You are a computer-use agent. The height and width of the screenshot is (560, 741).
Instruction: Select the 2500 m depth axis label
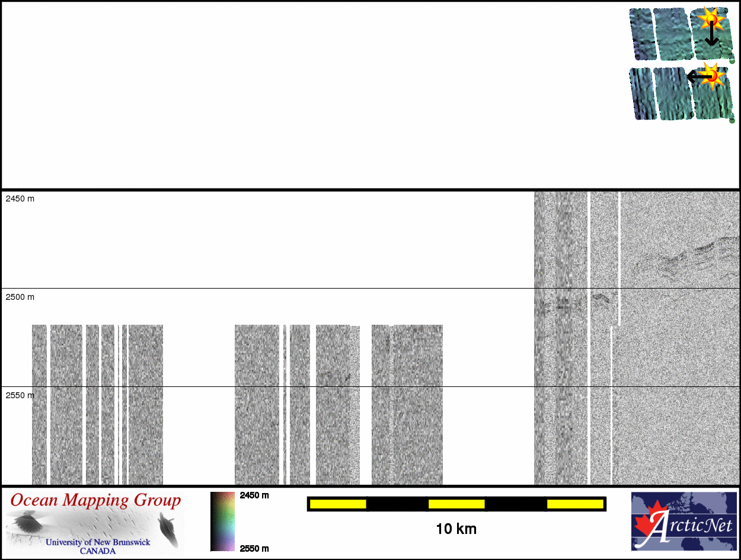20,297
